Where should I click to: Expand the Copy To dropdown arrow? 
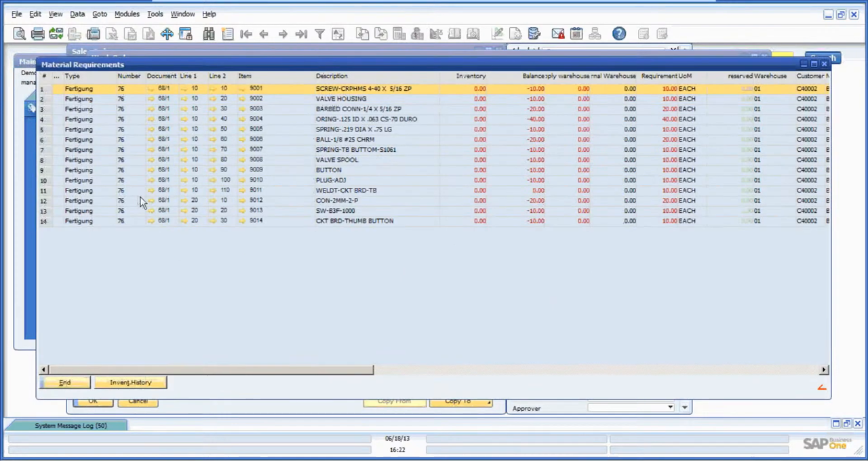click(x=488, y=402)
